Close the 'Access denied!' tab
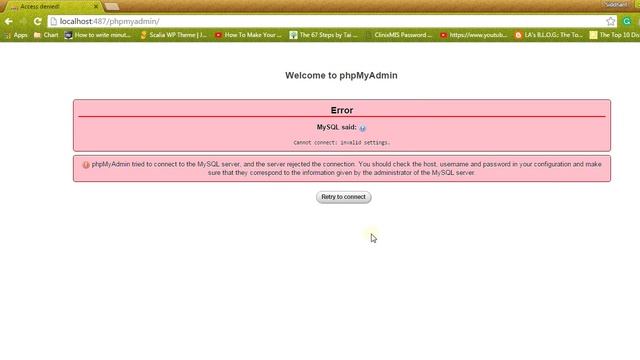This screenshot has width=640, height=360. click(96, 7)
